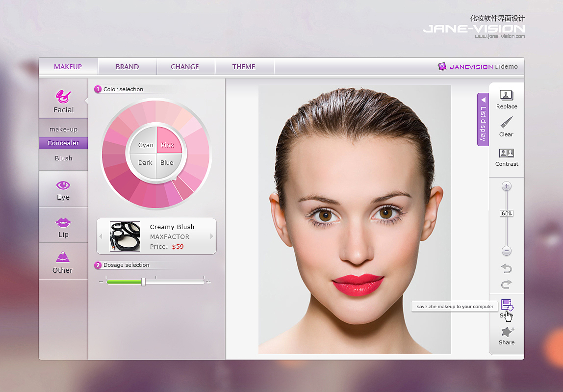This screenshot has height=392, width=563.
Task: Click the model face photo
Action: (x=355, y=219)
